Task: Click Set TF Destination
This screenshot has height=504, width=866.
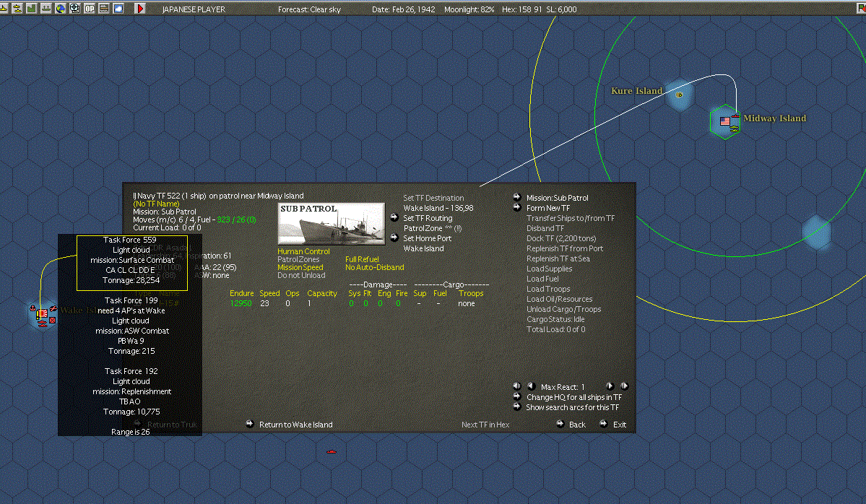Action: click(x=433, y=198)
